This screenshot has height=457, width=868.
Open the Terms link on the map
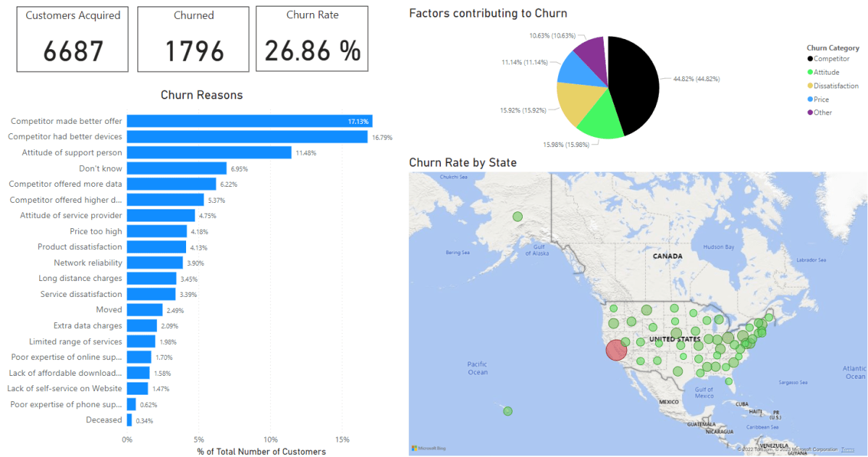[x=847, y=450]
